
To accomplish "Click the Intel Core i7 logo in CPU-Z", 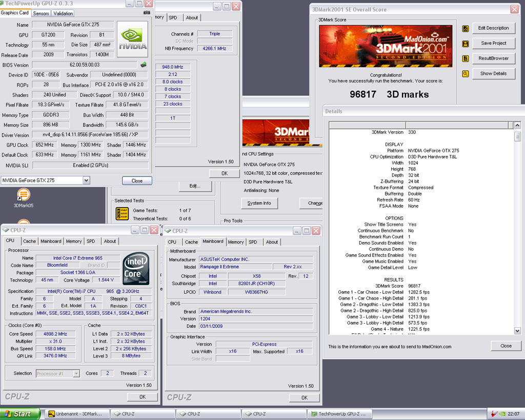I will click(x=135, y=269).
